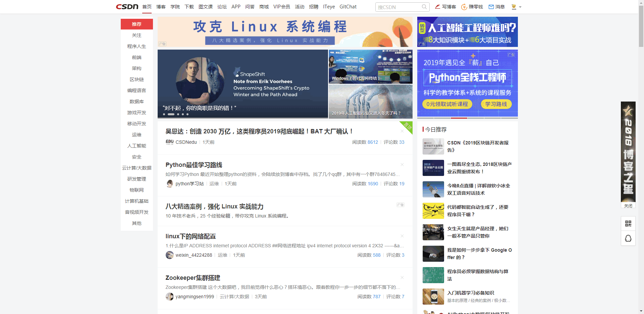Screen dimensions: 644x314
Task: Open the 招聘 nav item
Action: (x=314, y=7)
